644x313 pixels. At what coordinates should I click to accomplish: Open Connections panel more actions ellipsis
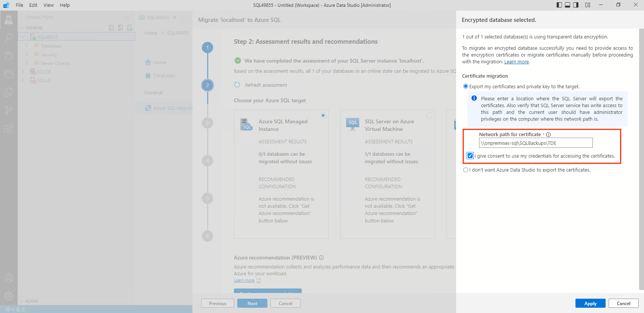pyautogui.click(x=127, y=17)
